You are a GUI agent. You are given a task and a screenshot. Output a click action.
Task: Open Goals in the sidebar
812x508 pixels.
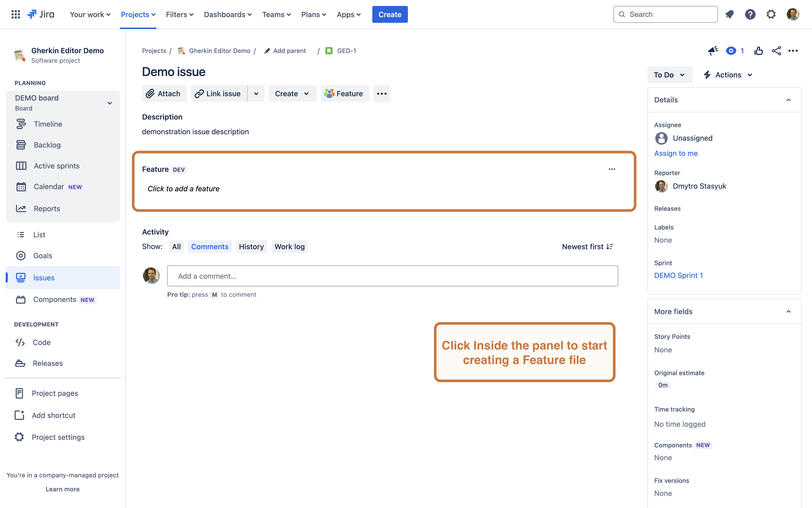pyautogui.click(x=63, y=255)
